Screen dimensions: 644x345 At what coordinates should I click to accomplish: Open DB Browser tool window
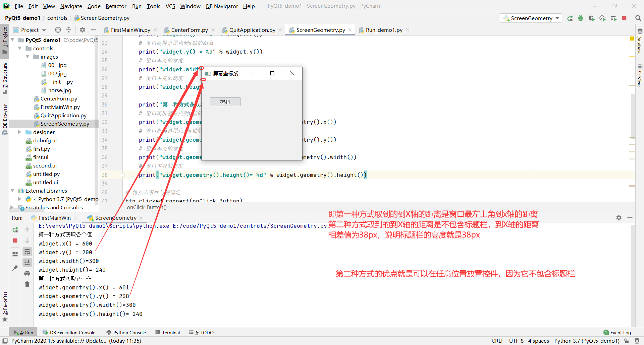[x=5, y=119]
